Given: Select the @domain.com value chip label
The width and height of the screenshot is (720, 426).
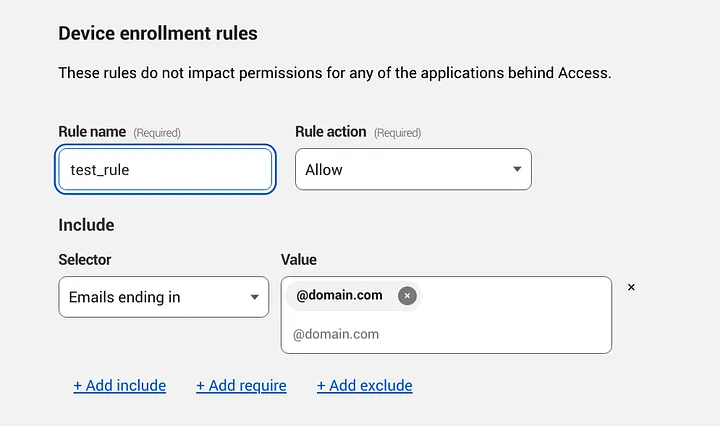Looking at the screenshot, I should pyautogui.click(x=339, y=295).
